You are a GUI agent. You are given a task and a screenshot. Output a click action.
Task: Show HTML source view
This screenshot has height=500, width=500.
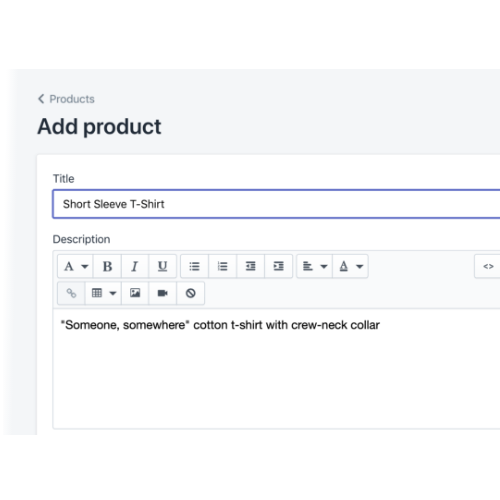(488, 266)
